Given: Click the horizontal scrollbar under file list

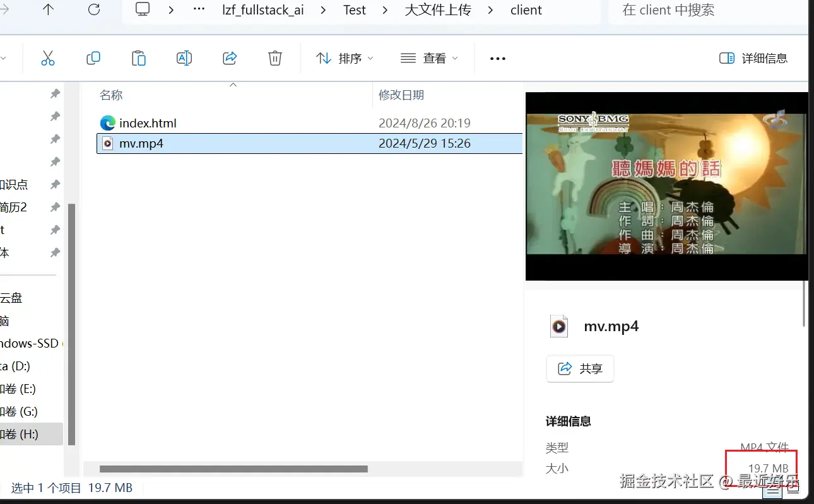Looking at the screenshot, I should (x=233, y=469).
